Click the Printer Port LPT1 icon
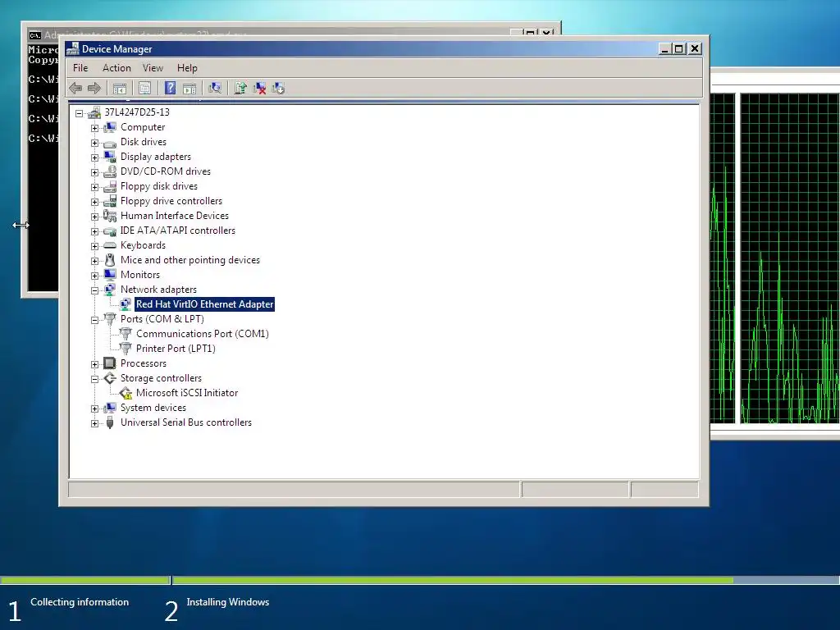 tap(126, 349)
